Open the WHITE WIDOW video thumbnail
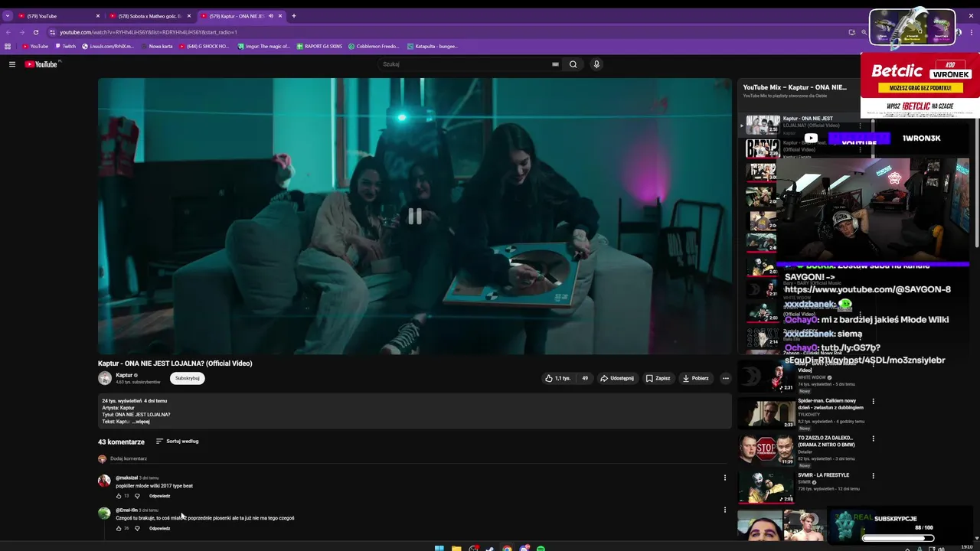 click(x=766, y=376)
